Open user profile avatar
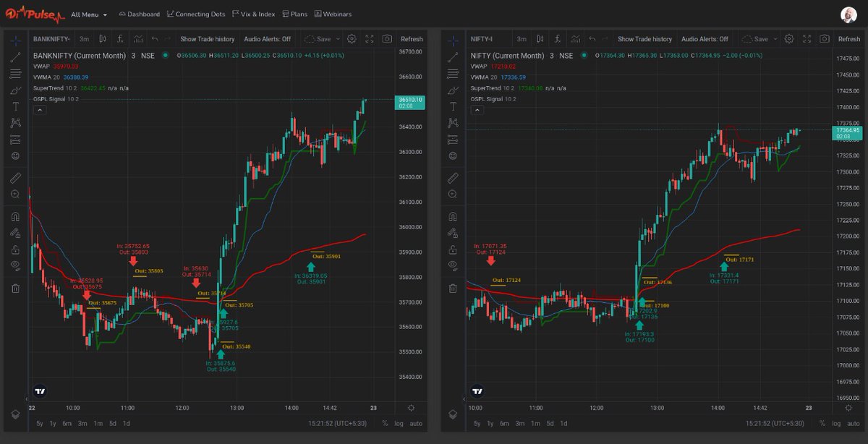 click(849, 14)
